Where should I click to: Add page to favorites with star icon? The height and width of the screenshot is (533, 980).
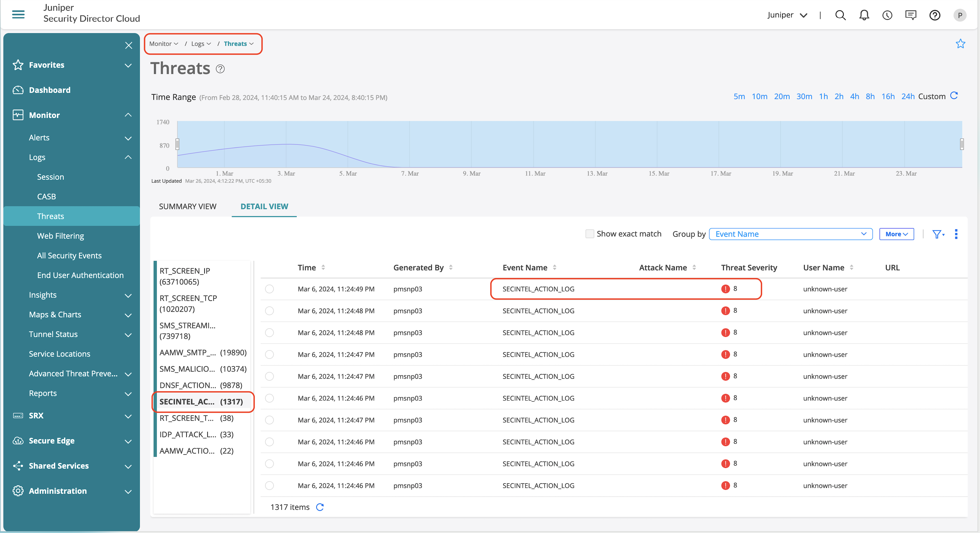point(960,44)
